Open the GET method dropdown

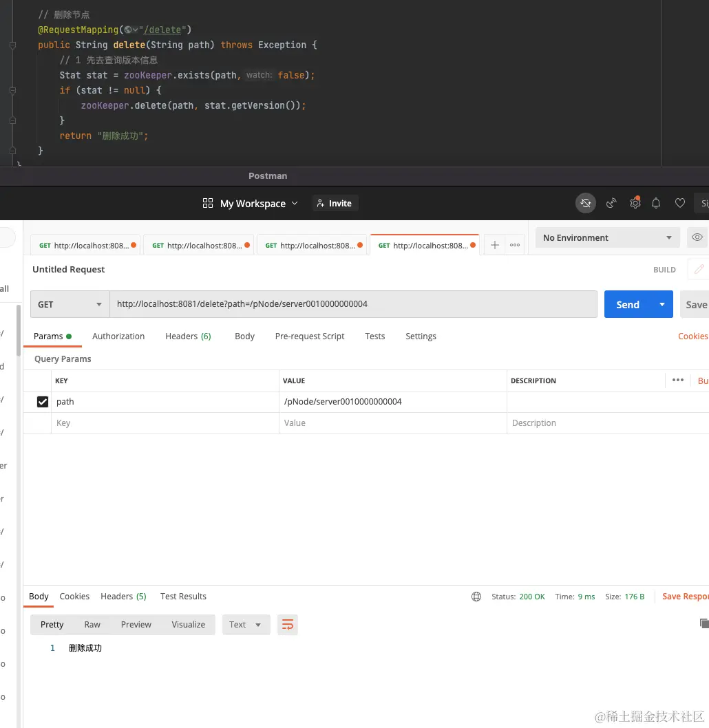tap(70, 305)
